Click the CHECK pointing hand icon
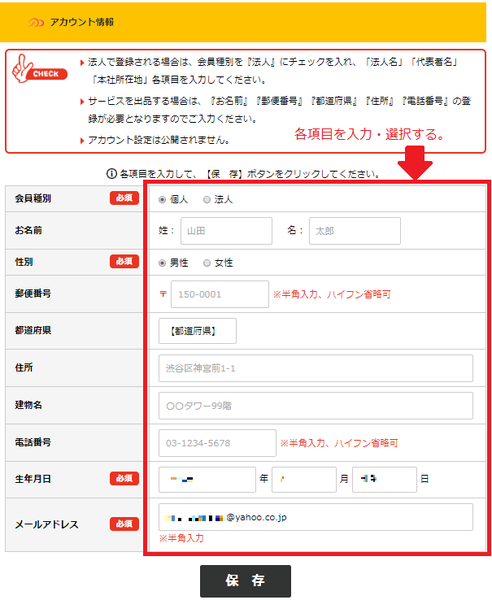The image size is (492, 600). (x=39, y=69)
